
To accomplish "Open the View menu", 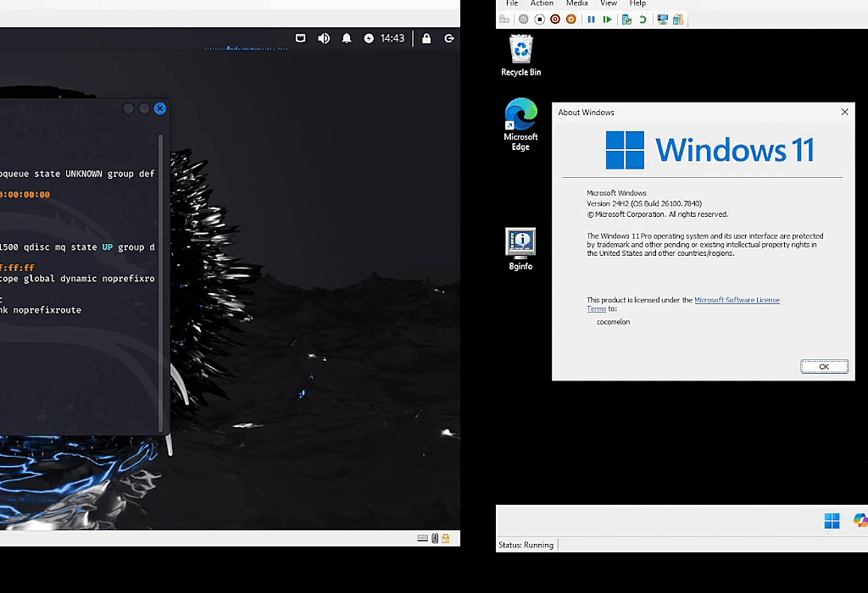I will click(609, 3).
